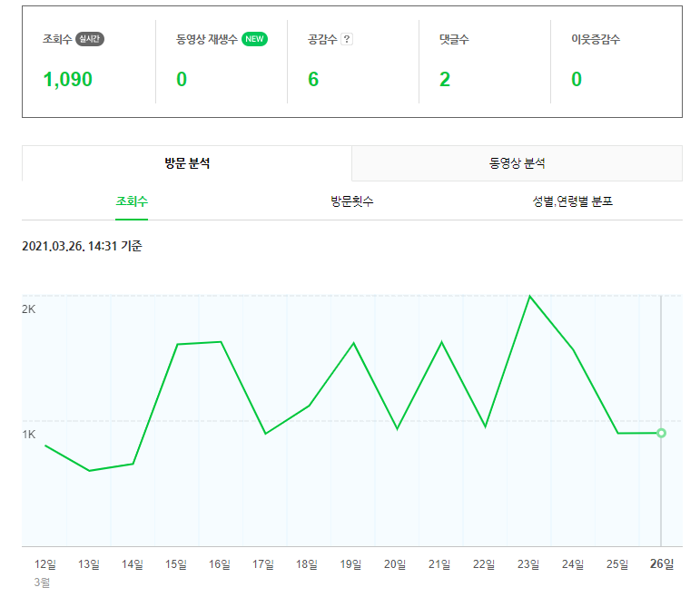Viewport: 700px width, 607px height.
Task: Click the 실시간 badge next to 조회수
Action: tap(90, 39)
